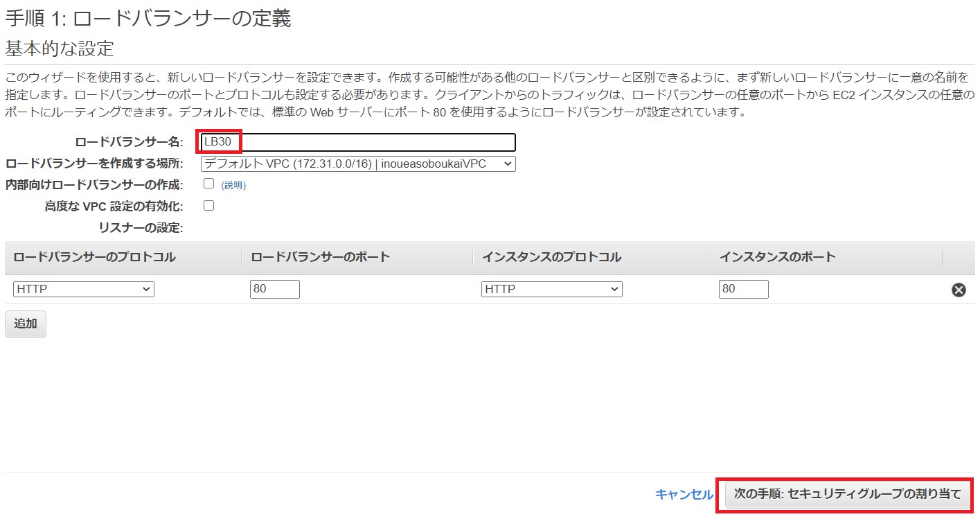Select the インスタンスのポート column header
The image size is (980, 519).
(777, 257)
